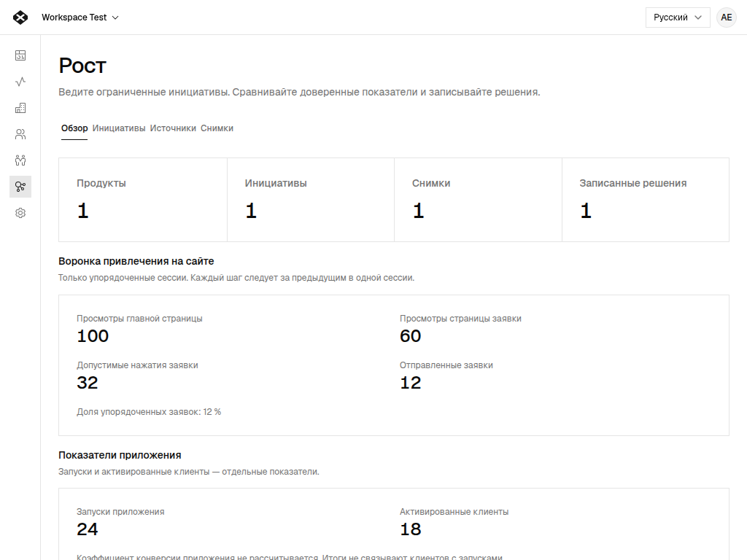Open the AE user avatar menu
Viewport: 747px width, 560px height.
(727, 17)
